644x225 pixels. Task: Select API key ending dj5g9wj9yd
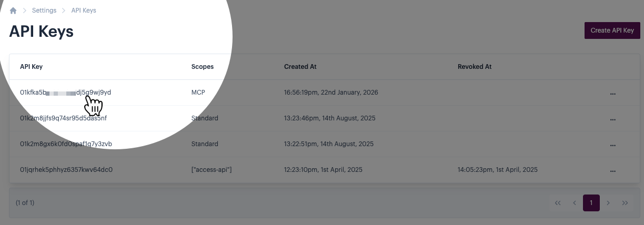[65, 93]
